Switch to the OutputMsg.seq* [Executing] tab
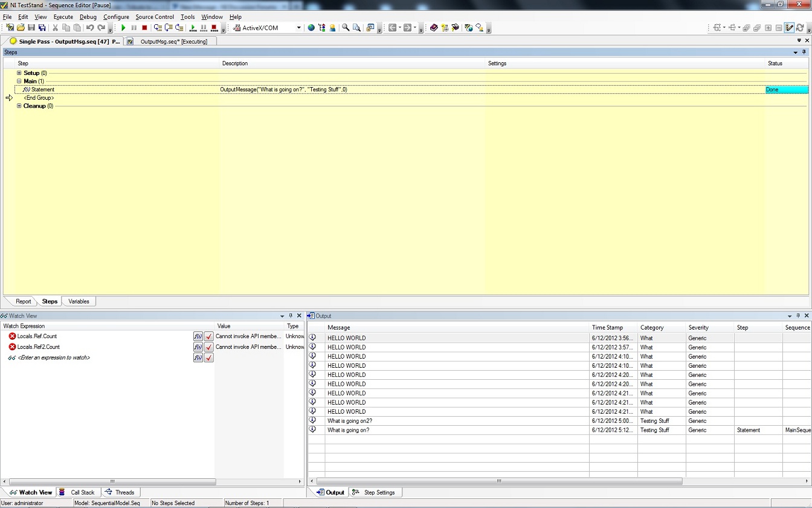Screen dimensions: 812x508 [169, 41]
